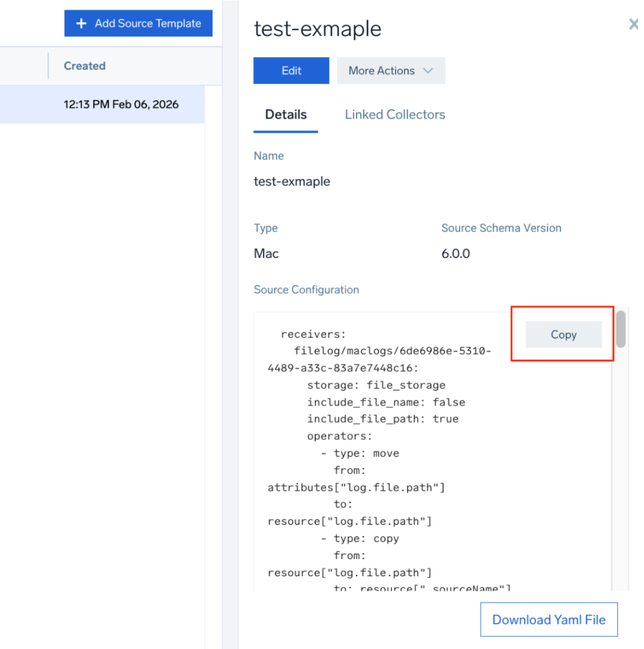
Task: Open the Linked Collectors tab
Action: click(x=395, y=115)
